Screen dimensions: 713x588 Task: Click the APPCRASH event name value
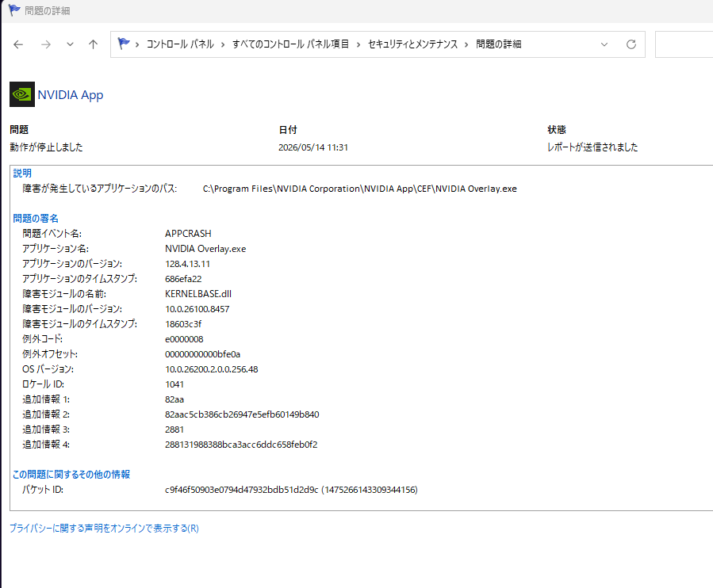[188, 234]
